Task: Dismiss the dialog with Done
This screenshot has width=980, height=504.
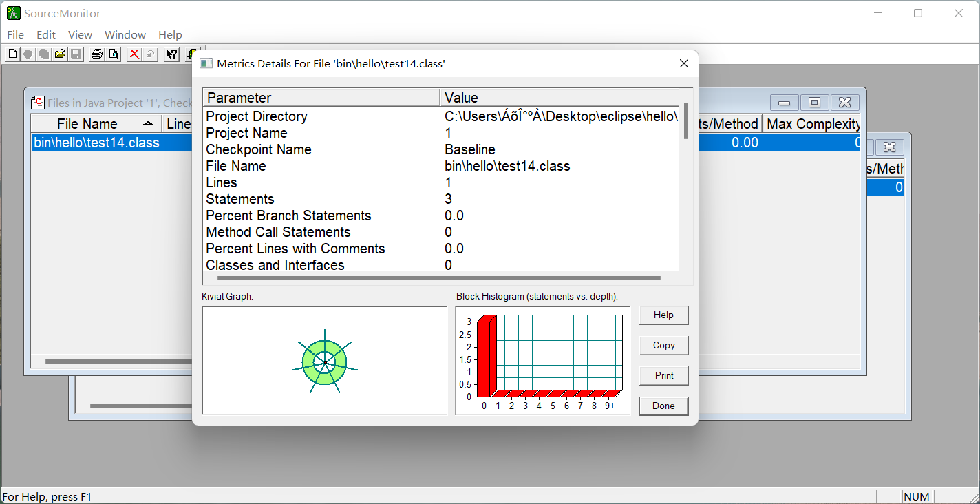Action: [x=663, y=406]
